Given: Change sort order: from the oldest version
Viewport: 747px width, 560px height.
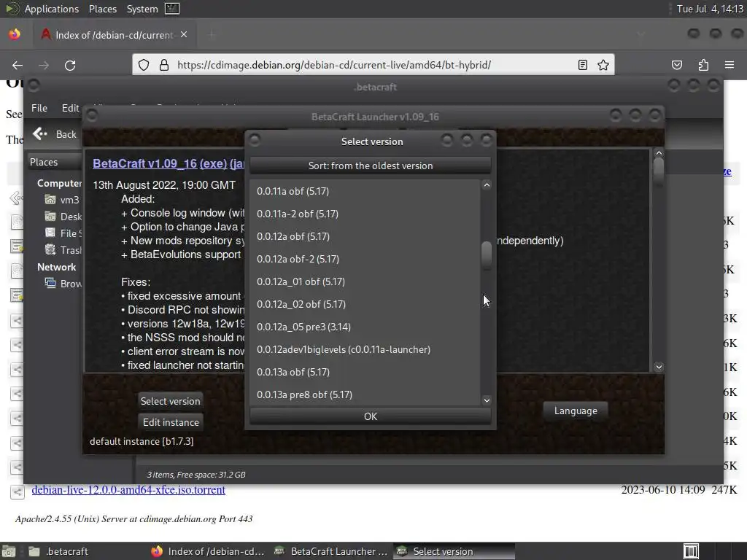Looking at the screenshot, I should pyautogui.click(x=370, y=166).
